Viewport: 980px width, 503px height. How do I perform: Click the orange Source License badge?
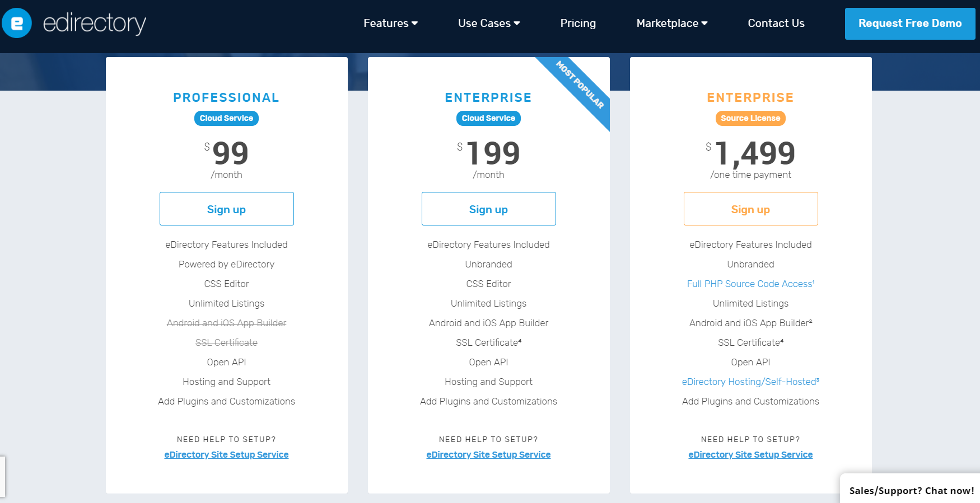[x=750, y=118]
